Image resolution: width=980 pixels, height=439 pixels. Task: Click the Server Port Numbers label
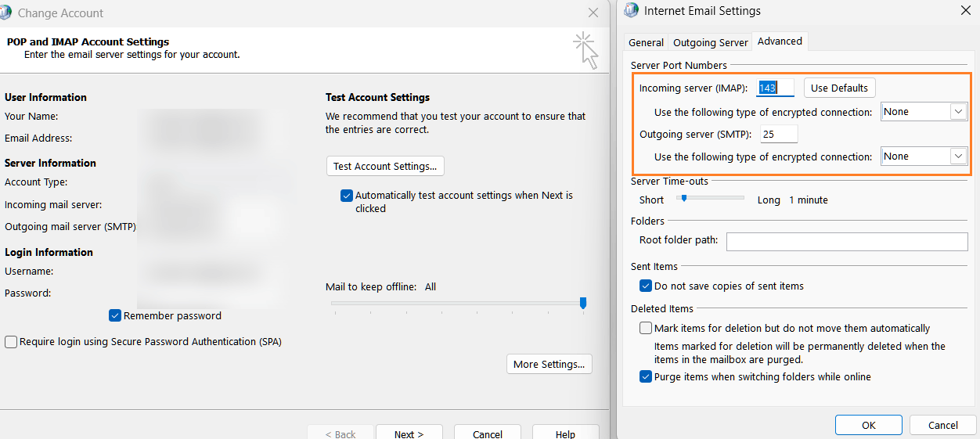(x=679, y=66)
